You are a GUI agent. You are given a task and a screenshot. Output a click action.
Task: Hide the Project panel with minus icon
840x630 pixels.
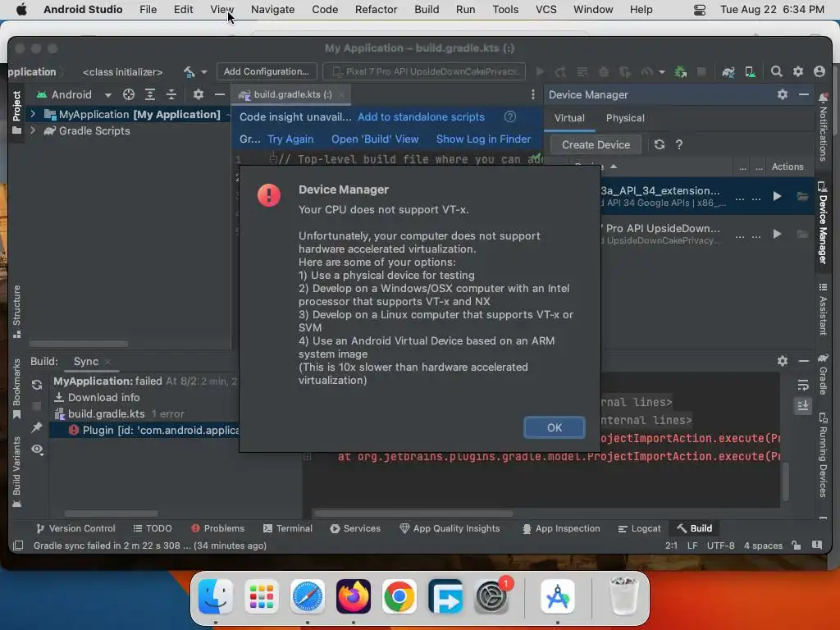pyautogui.click(x=220, y=95)
